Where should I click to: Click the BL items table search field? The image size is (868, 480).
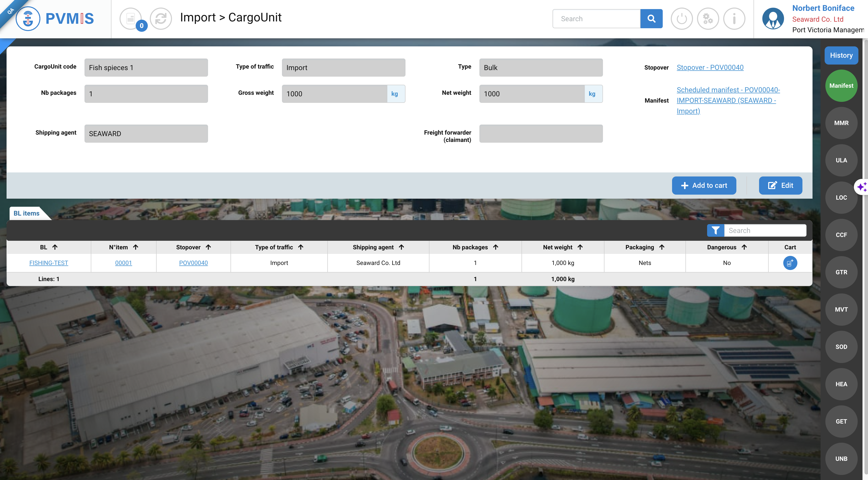click(x=765, y=230)
